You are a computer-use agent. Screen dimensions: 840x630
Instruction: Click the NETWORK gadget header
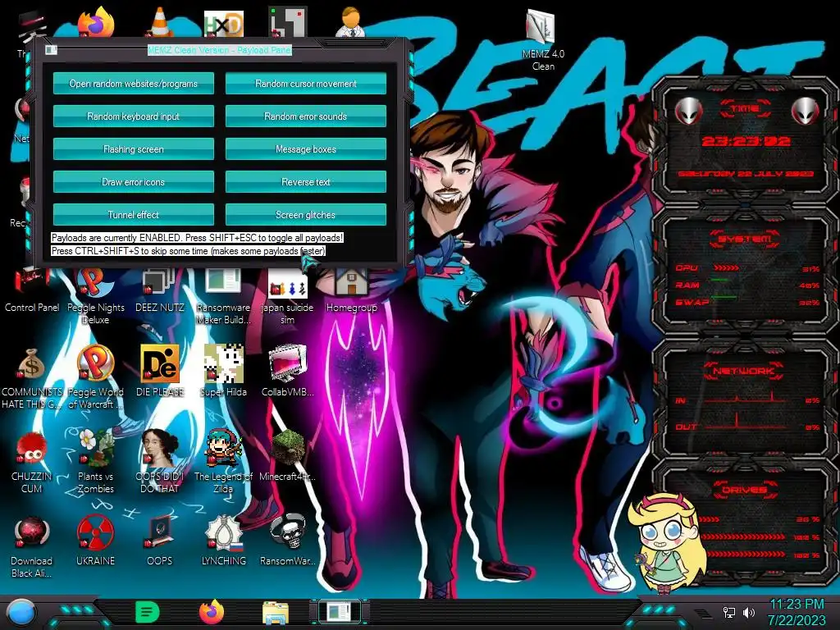745,370
